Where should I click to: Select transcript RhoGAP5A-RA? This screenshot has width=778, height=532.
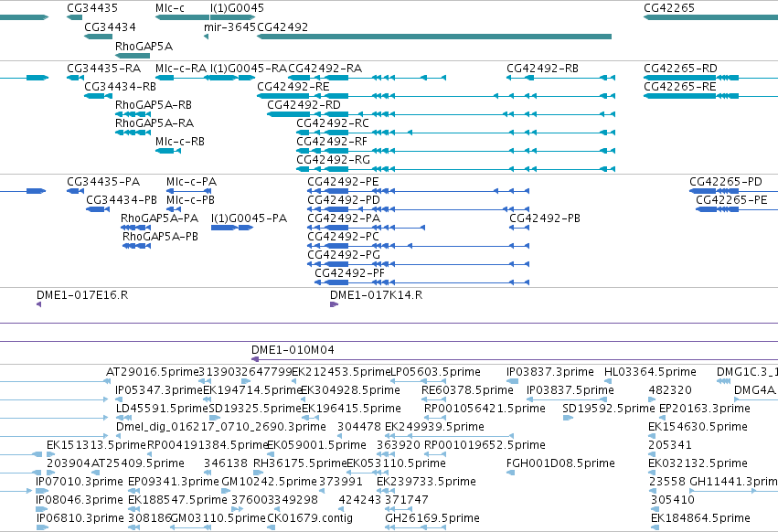tap(133, 133)
